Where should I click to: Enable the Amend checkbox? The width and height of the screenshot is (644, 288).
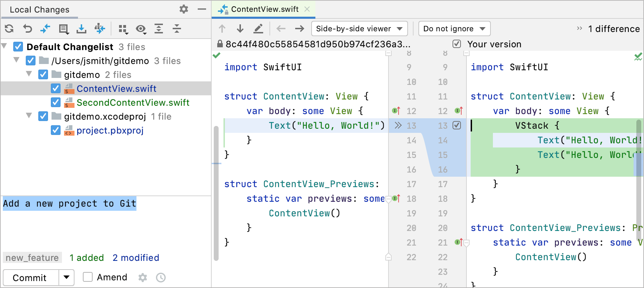(x=88, y=277)
